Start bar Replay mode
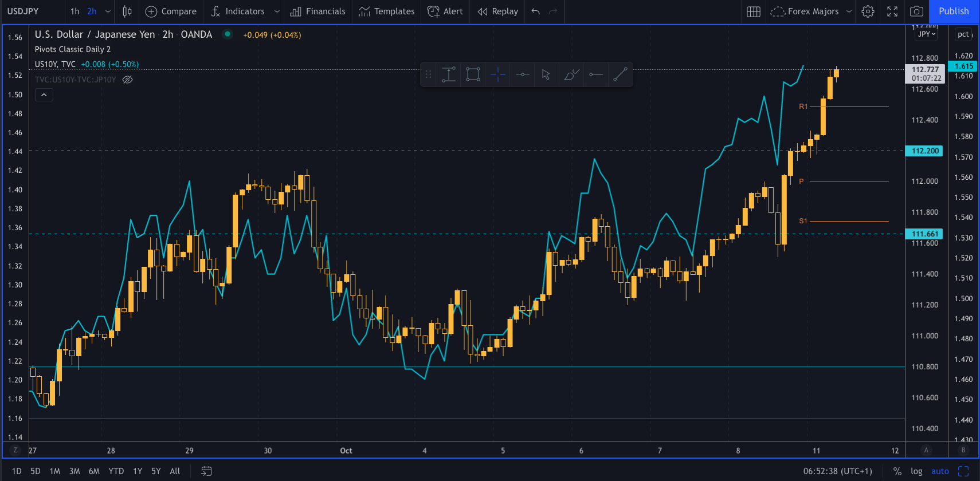The width and height of the screenshot is (980, 481). point(497,11)
